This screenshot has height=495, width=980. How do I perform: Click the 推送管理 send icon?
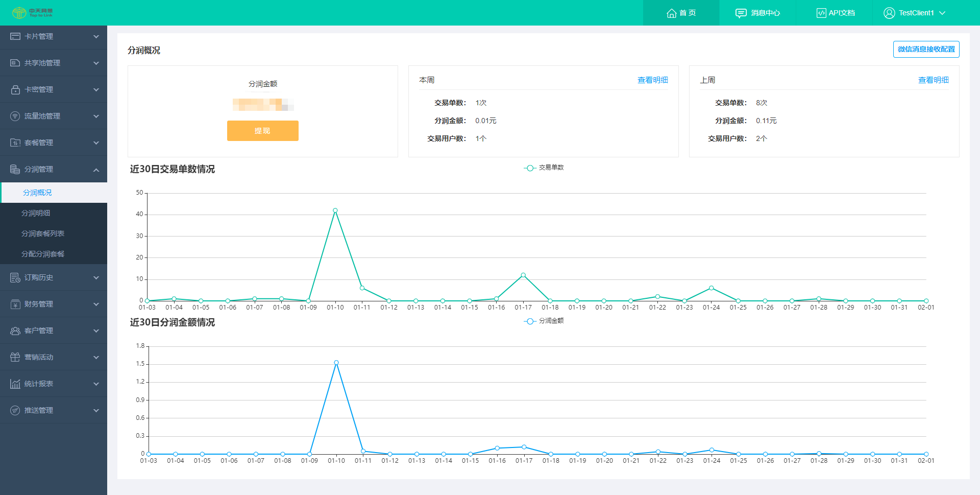click(x=15, y=410)
